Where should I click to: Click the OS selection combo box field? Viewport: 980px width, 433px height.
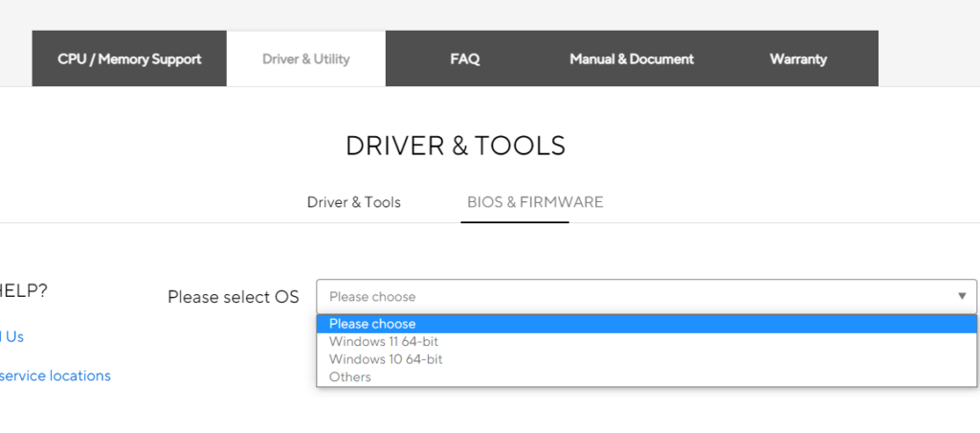coord(632,296)
